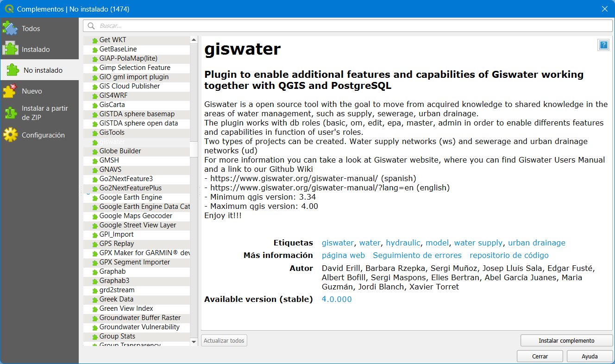This screenshot has height=364, width=615.
Task: Select Groundwater Vulnerability plugin
Action: (x=137, y=327)
